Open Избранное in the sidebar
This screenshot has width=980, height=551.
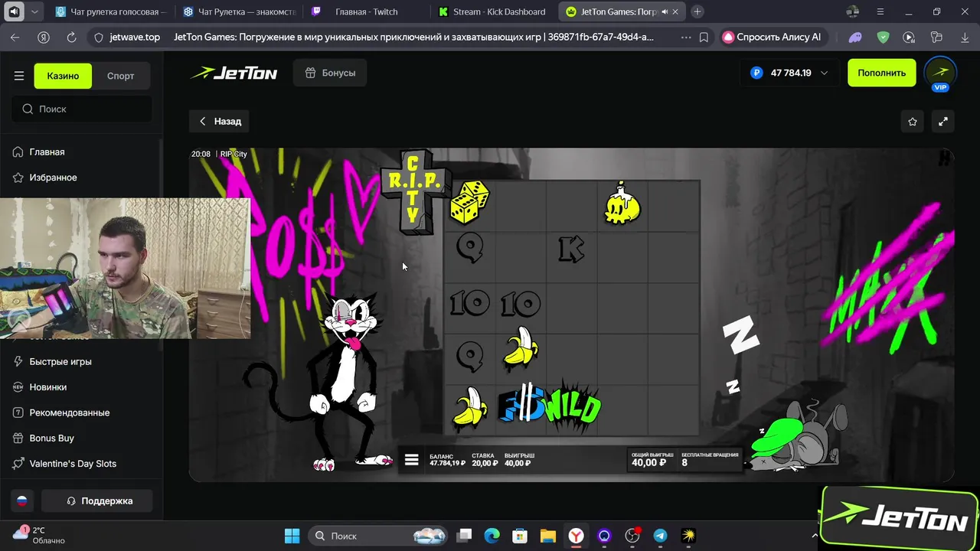pyautogui.click(x=53, y=177)
